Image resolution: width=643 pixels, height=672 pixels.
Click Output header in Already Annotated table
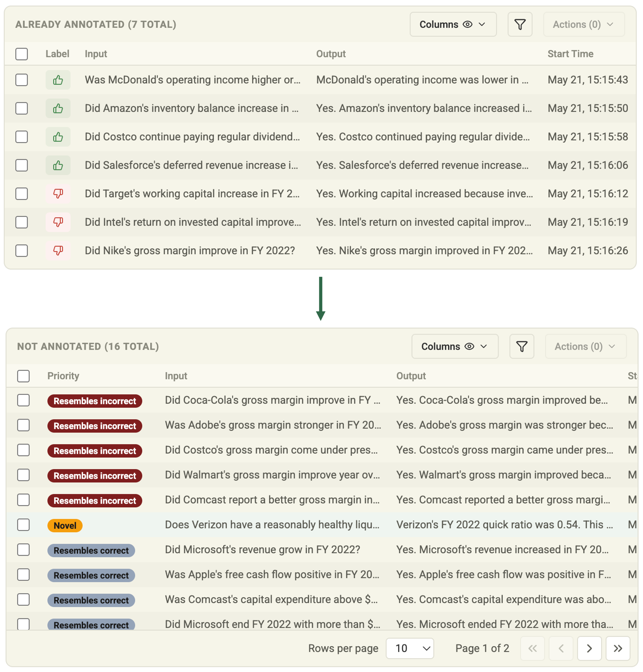tap(331, 54)
